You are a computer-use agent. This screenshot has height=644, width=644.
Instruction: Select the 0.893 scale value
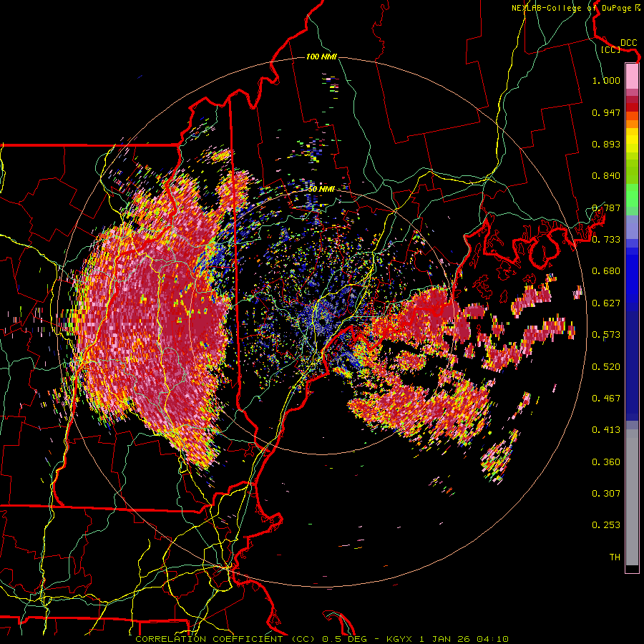[x=606, y=144]
